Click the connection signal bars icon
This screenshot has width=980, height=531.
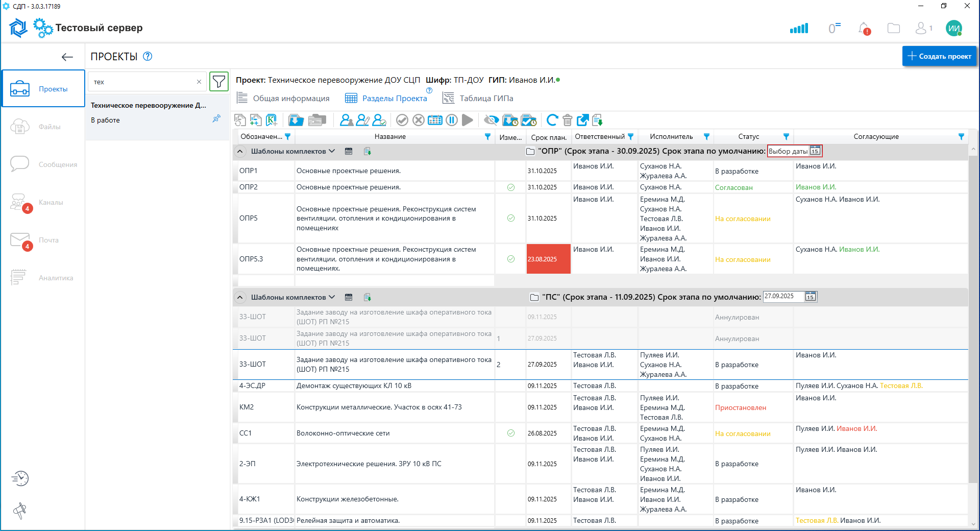click(x=799, y=29)
